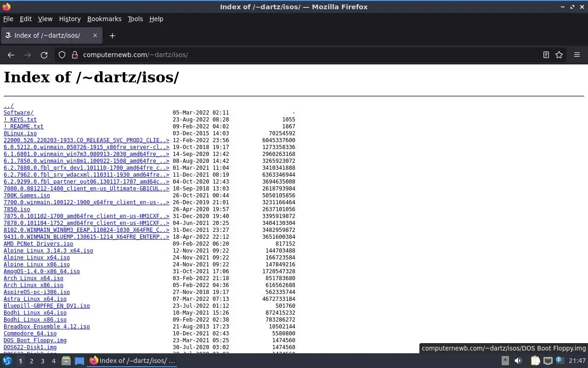The width and height of the screenshot is (588, 368).
Task: Bookmark this page with the star
Action: (x=559, y=55)
